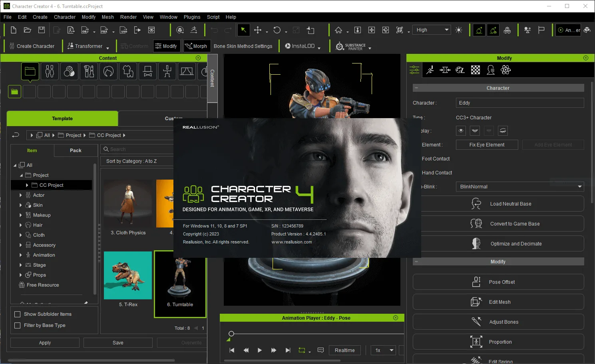Expand the Animation tree node arrow
Image resolution: width=595 pixels, height=364 pixels.
[21, 255]
